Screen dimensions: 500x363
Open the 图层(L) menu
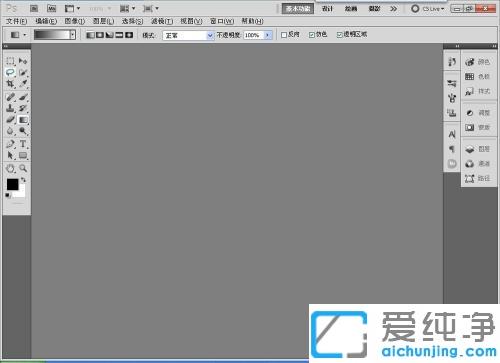tap(103, 21)
